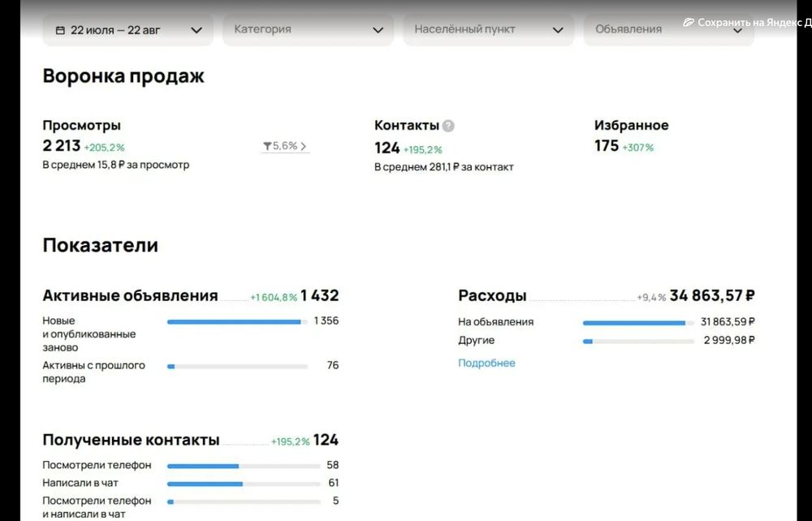The height and width of the screenshot is (521, 812).
Task: Click the На объявления expenses bar
Action: coord(638,323)
